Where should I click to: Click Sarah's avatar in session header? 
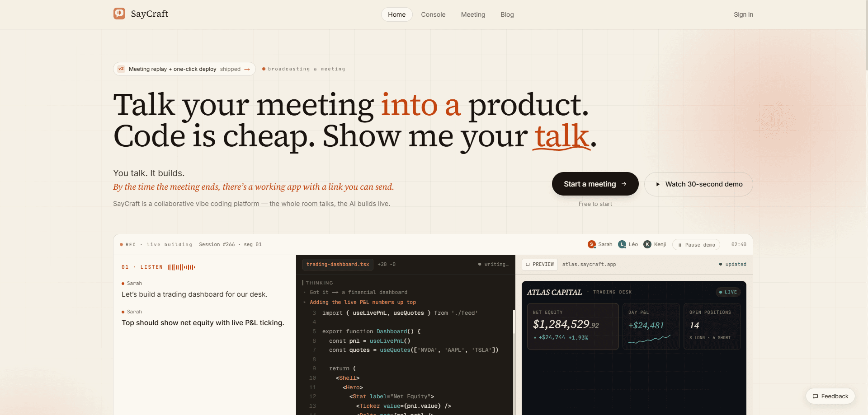(591, 244)
